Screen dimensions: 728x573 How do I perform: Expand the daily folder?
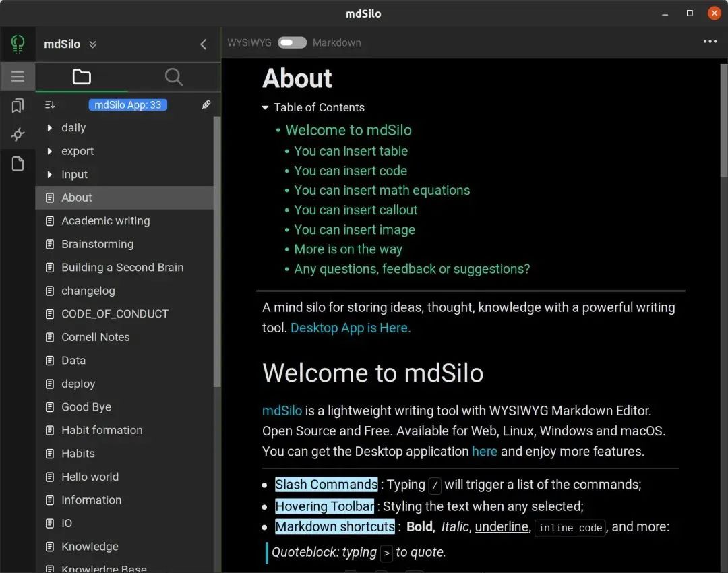tap(50, 128)
